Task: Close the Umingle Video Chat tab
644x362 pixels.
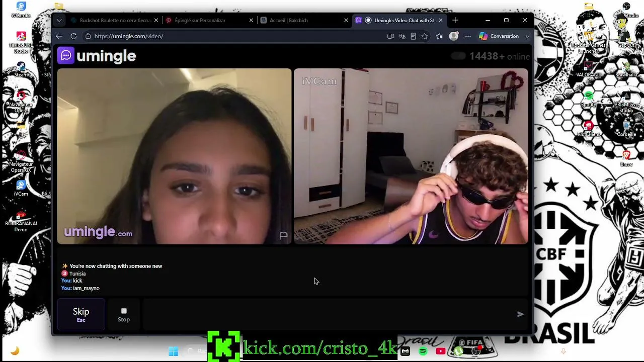Action: tap(441, 20)
